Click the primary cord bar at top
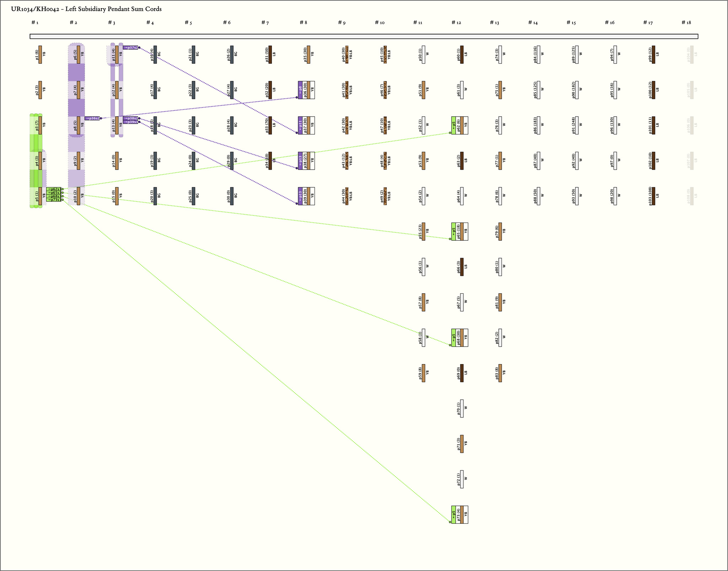Screen dimensions: 728x571 click(364, 36)
